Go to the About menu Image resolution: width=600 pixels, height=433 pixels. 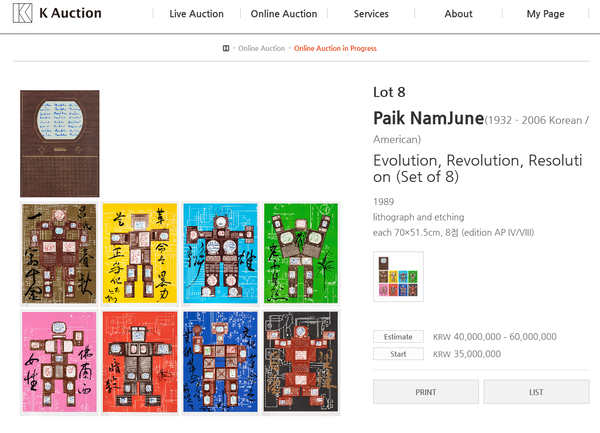click(x=458, y=14)
